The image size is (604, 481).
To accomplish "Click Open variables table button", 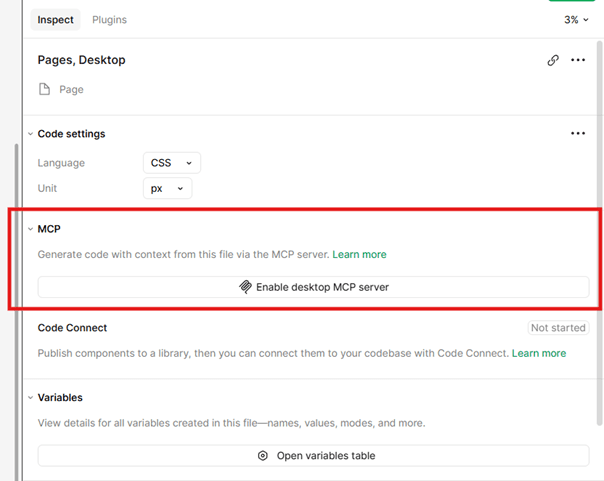I will click(313, 456).
